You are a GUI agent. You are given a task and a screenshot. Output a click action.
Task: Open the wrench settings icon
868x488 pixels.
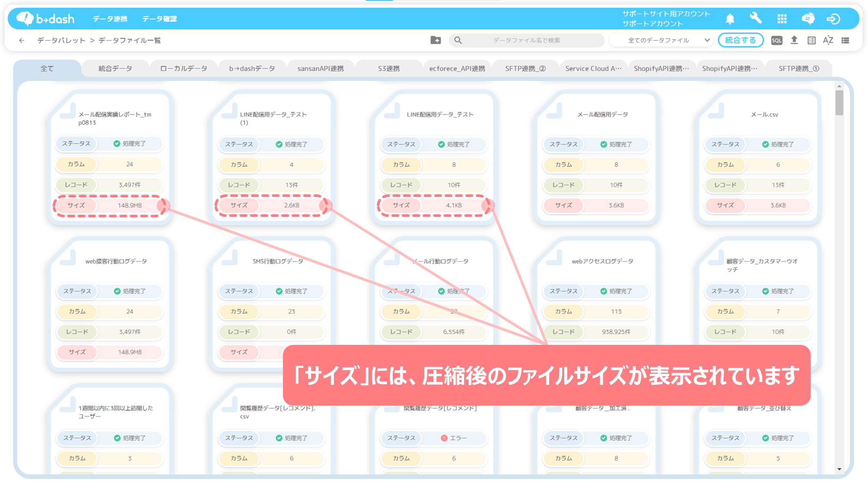[x=756, y=18]
